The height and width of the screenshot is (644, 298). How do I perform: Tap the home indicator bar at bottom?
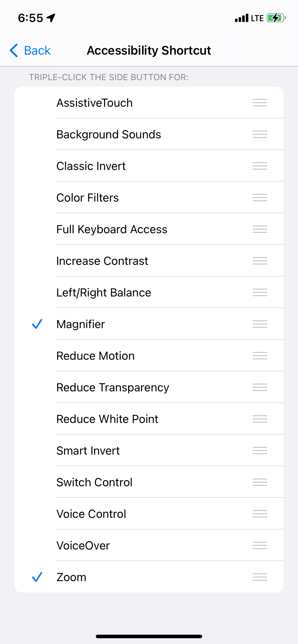coord(149,636)
